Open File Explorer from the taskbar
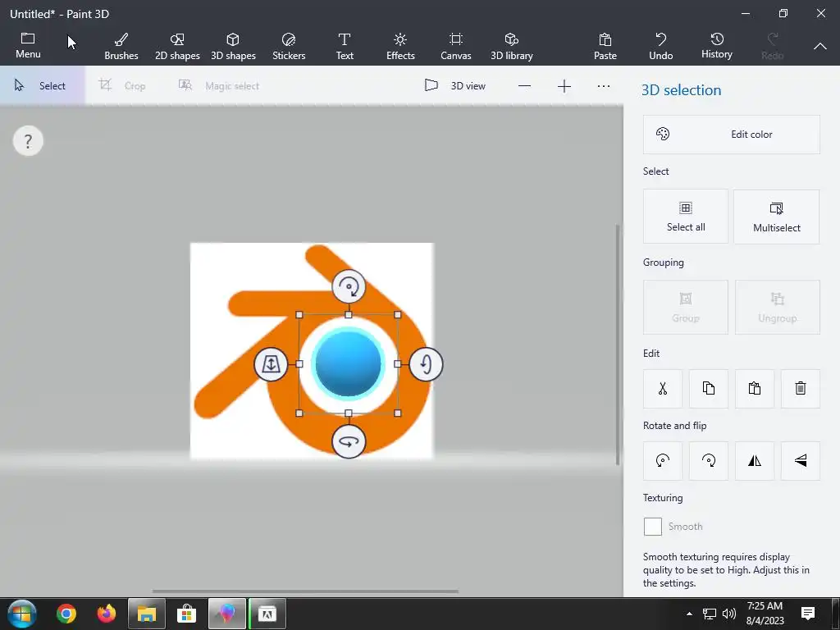The image size is (840, 630). pos(147,614)
